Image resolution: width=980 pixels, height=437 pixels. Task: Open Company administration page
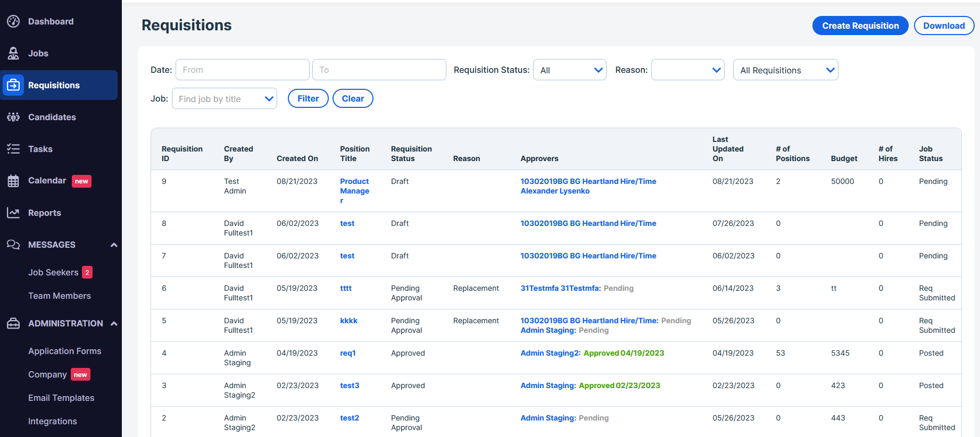(x=47, y=374)
